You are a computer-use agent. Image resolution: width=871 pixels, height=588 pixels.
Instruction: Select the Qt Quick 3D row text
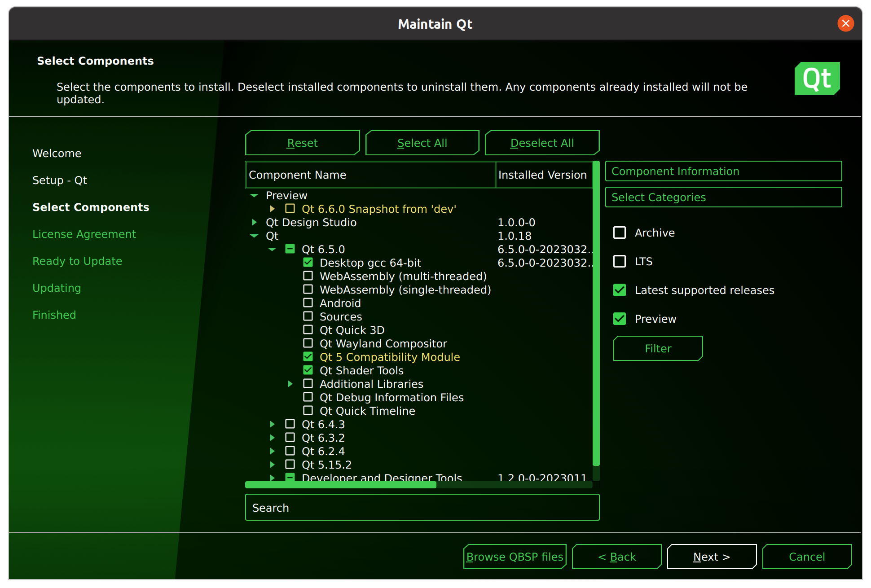click(352, 330)
